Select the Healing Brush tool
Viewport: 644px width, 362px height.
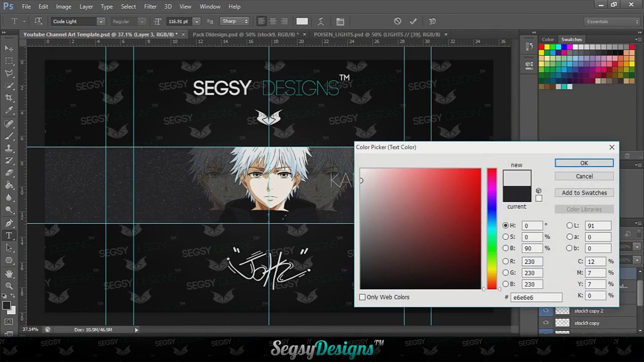coord(9,124)
